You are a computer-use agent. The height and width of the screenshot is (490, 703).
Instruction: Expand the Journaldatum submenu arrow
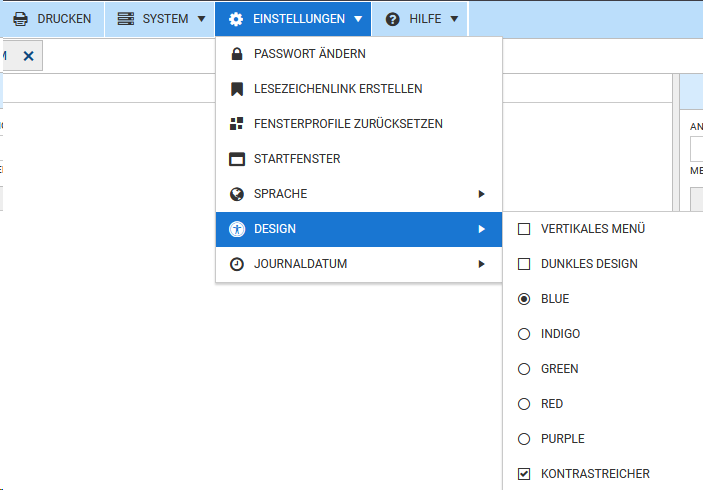click(481, 264)
